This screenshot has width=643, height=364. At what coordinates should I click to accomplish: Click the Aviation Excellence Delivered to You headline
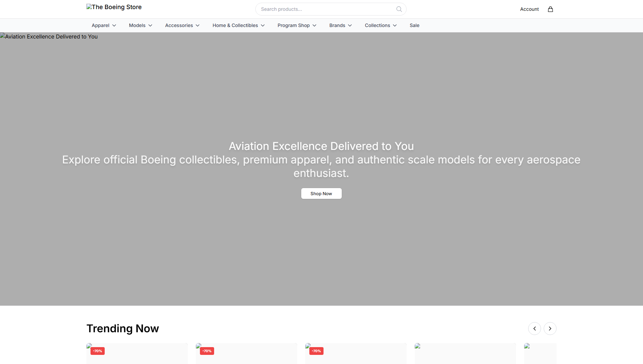(x=321, y=146)
